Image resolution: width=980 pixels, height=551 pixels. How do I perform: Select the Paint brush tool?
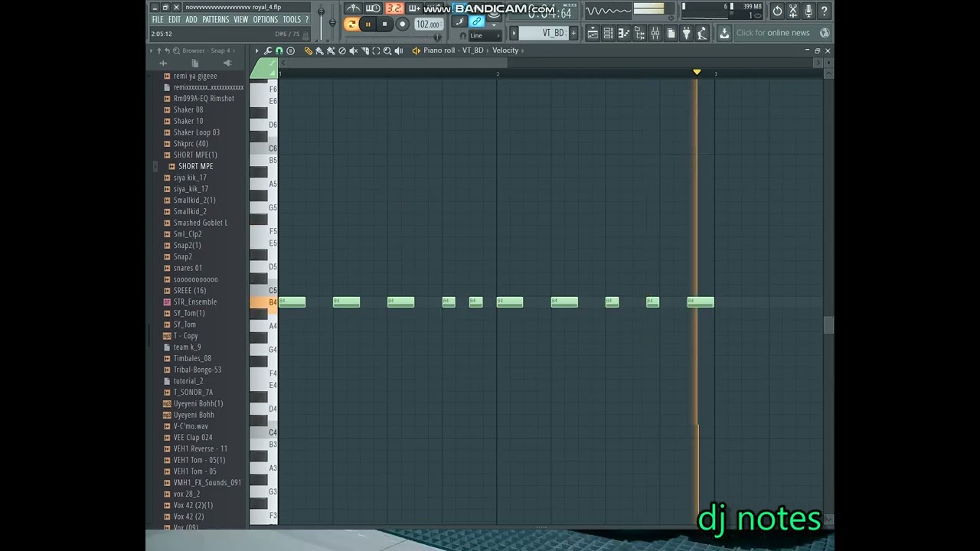point(319,51)
